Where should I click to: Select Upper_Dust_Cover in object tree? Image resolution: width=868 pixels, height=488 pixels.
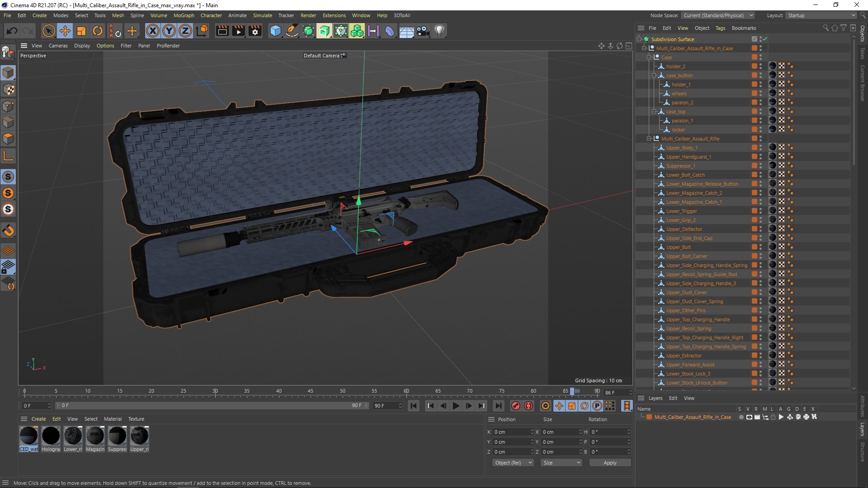(x=686, y=292)
